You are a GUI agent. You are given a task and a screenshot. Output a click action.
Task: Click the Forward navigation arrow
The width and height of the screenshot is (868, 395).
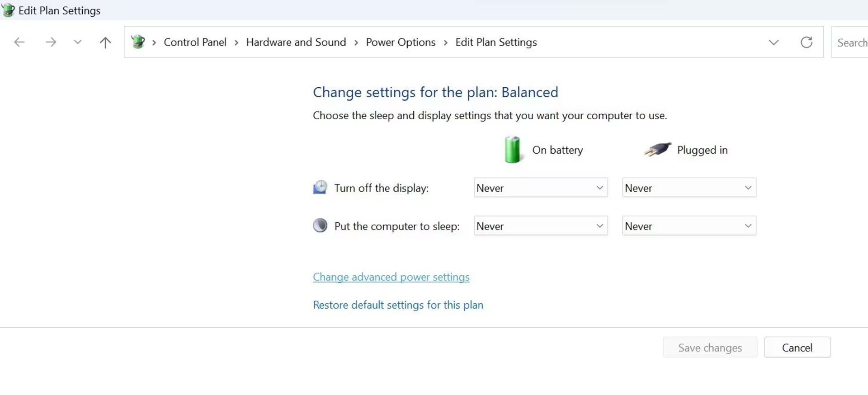(x=51, y=42)
